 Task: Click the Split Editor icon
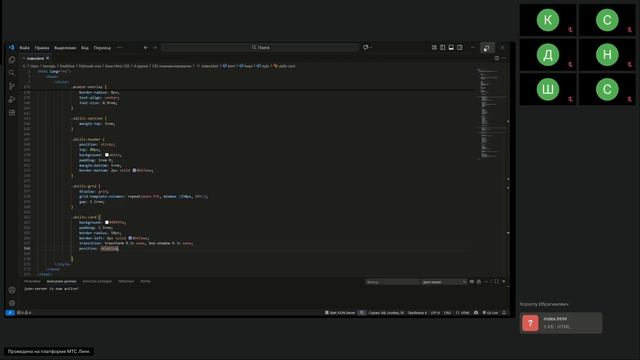496,58
